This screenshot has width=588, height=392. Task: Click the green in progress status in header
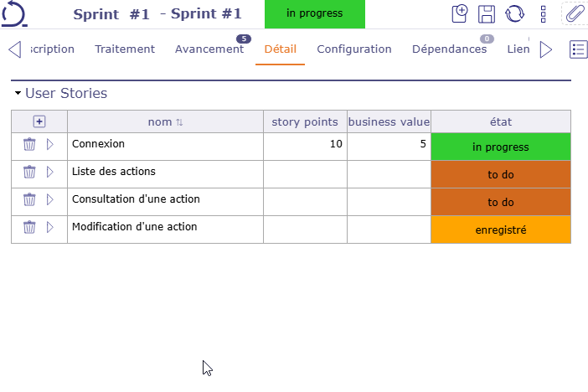pos(314,14)
